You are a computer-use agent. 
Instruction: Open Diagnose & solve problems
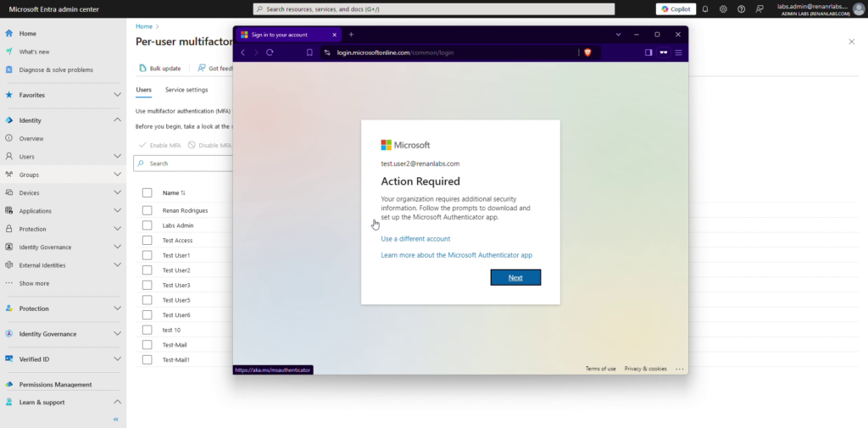pyautogui.click(x=56, y=69)
